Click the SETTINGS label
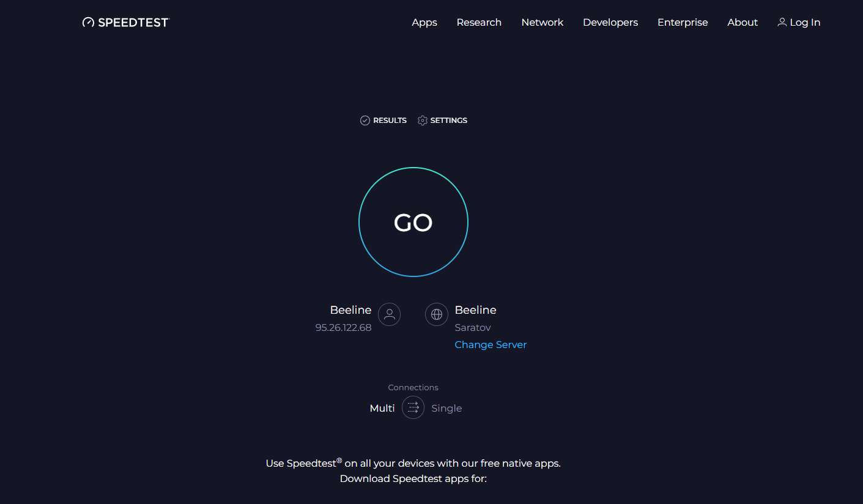 pos(449,120)
